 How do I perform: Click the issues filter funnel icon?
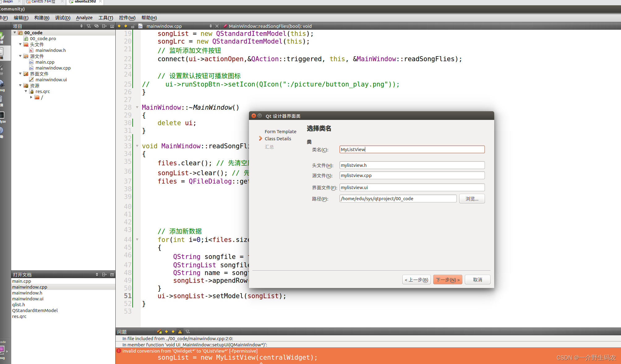tap(188, 332)
